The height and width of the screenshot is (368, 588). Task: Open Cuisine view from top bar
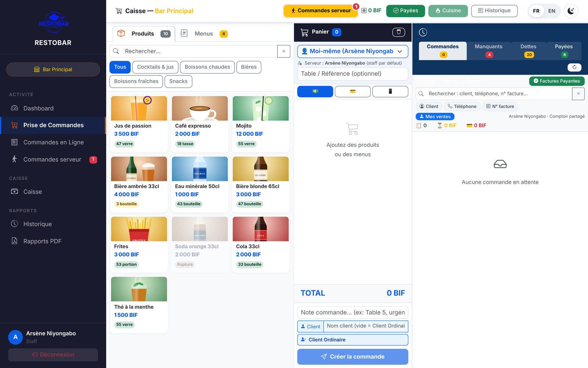pos(448,11)
